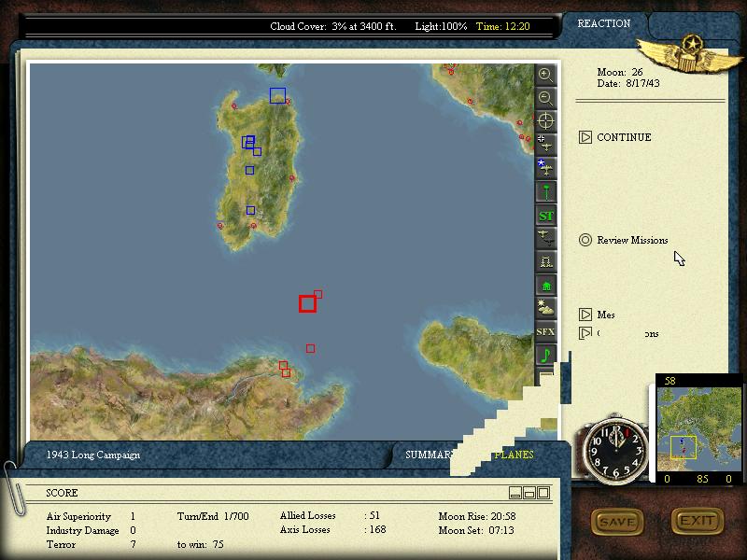Click the Review Missions text
The image size is (747, 560).
click(632, 240)
